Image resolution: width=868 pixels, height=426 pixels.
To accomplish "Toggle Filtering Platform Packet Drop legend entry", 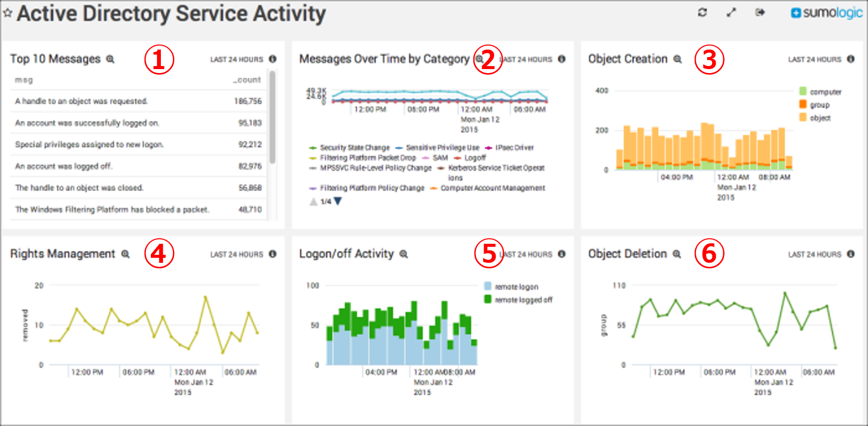I will [x=363, y=158].
